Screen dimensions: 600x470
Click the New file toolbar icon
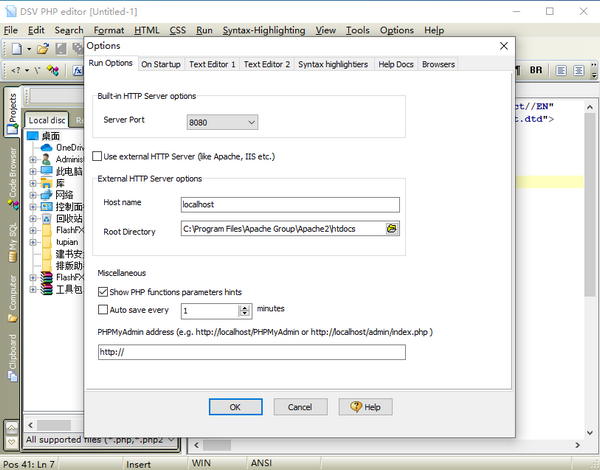(x=17, y=48)
